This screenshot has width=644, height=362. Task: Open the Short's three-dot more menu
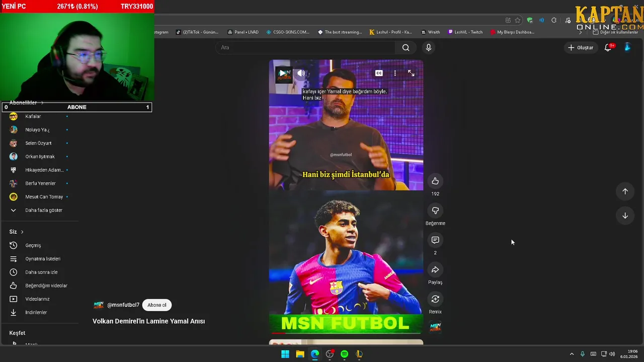(395, 73)
